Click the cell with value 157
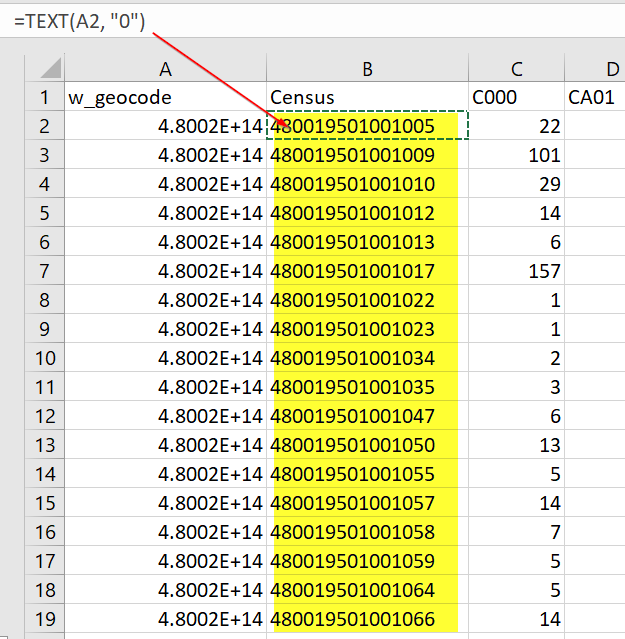 (516, 271)
